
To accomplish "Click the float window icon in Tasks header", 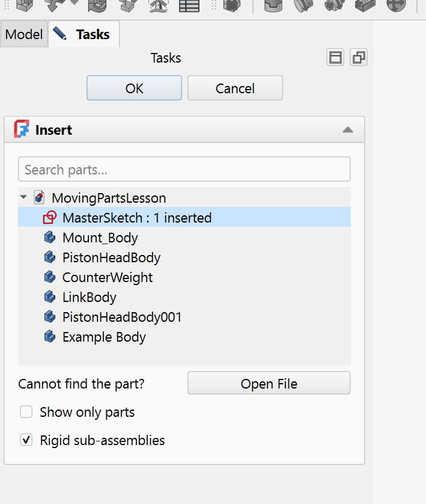I will coord(359,58).
